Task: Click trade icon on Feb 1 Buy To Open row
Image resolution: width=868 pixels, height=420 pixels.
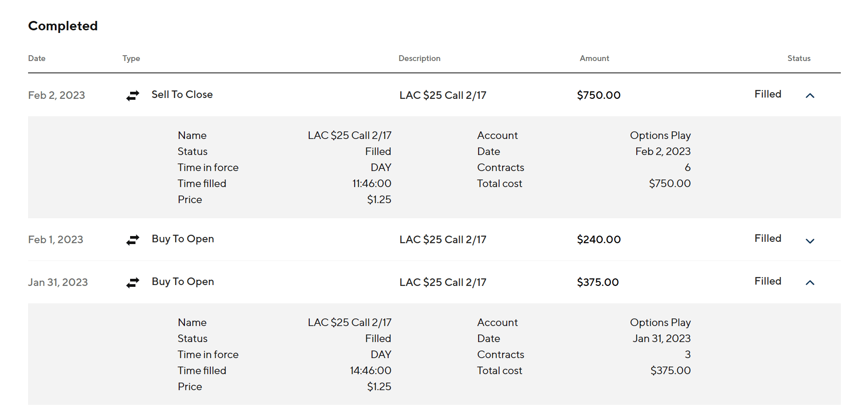Action: tap(133, 240)
